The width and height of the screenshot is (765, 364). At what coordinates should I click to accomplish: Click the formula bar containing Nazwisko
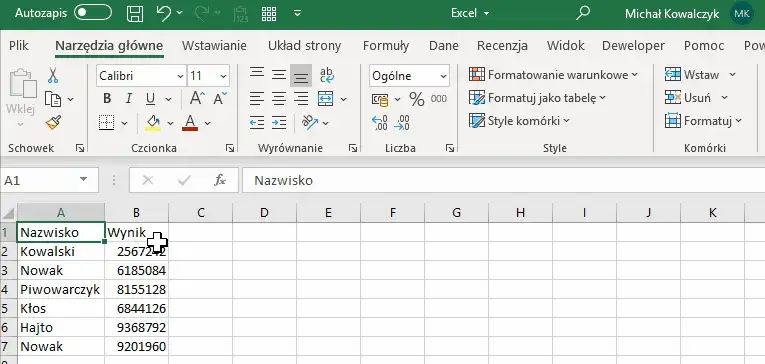(x=503, y=181)
